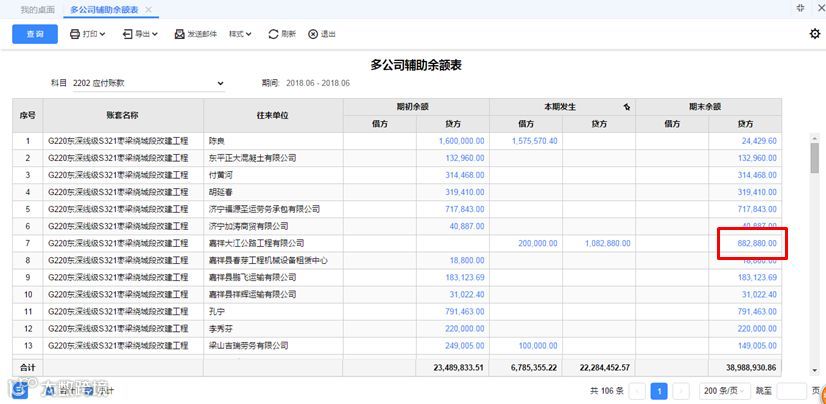Open the 打印 print dropdown
This screenshot has width=826, height=404.
87,34
